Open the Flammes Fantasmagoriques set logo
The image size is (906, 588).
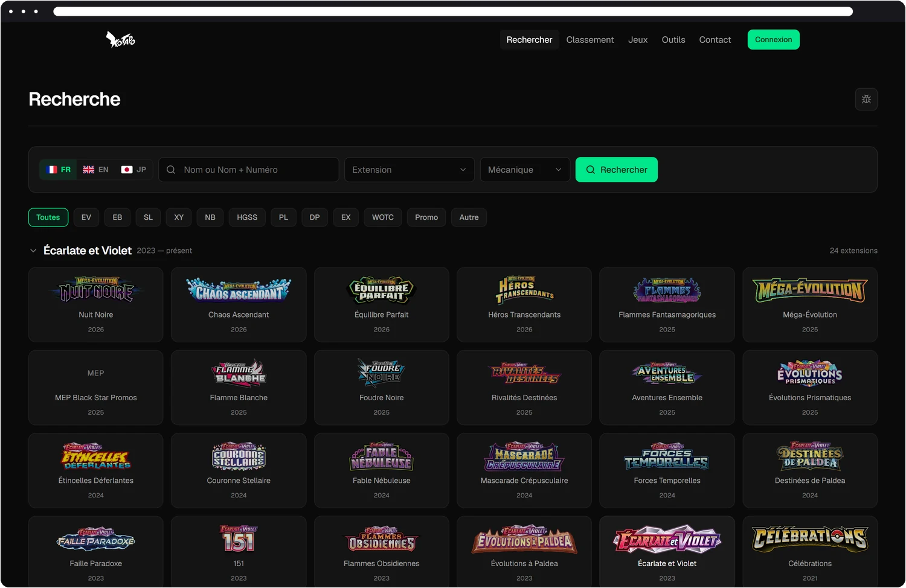[667, 290]
